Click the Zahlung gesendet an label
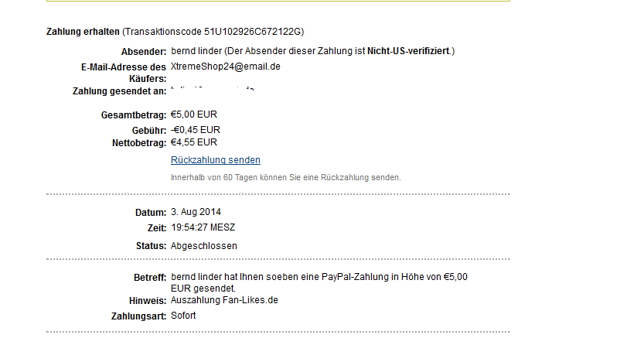644x345 pixels. click(x=119, y=91)
